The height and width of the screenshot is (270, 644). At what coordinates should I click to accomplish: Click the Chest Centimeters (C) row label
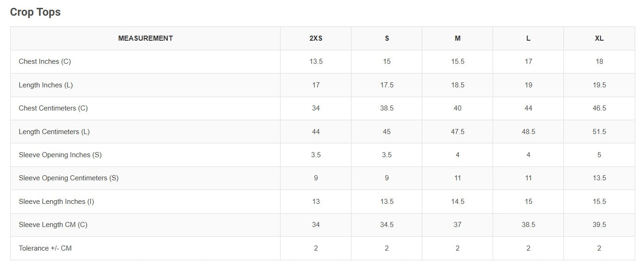click(x=53, y=108)
